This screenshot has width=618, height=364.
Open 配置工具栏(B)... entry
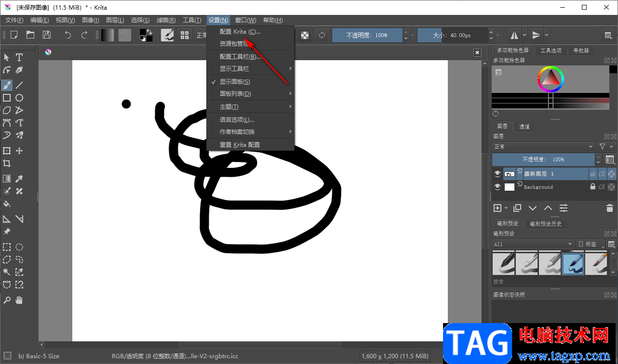[x=250, y=57]
